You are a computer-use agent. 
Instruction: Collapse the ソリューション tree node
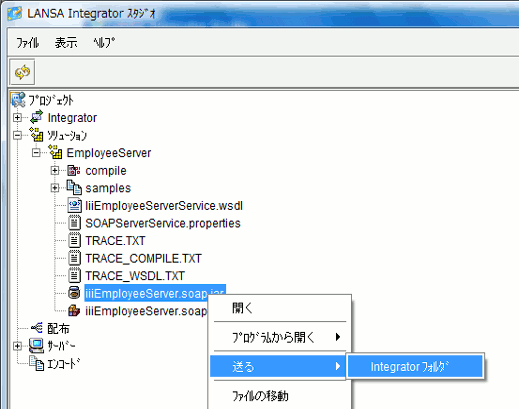point(17,135)
